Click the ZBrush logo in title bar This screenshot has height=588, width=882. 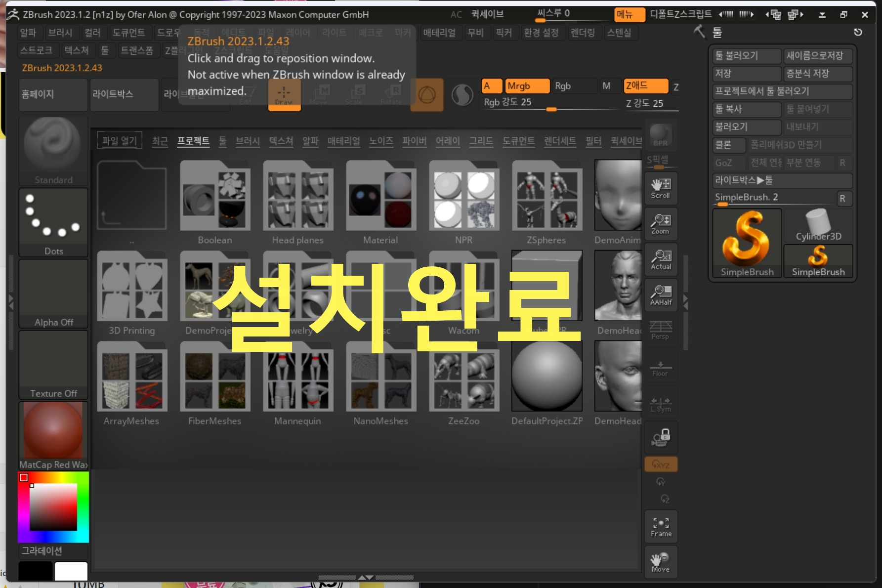[x=13, y=14]
